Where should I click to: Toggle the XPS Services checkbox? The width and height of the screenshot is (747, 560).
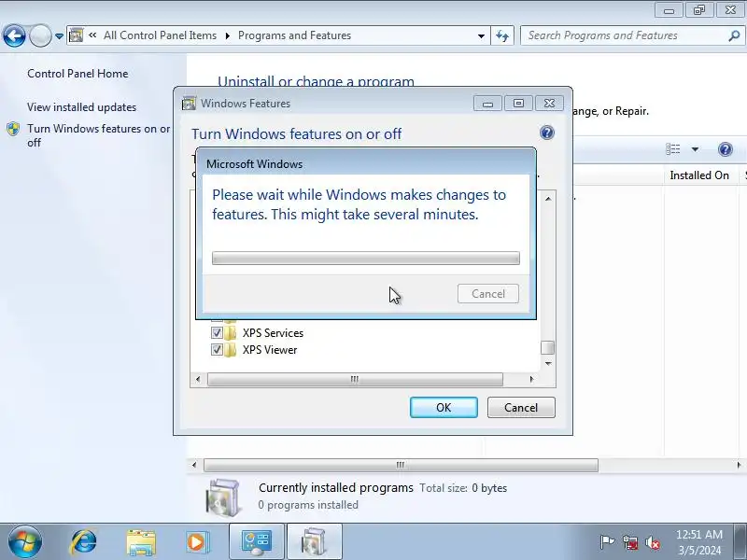pyautogui.click(x=217, y=332)
